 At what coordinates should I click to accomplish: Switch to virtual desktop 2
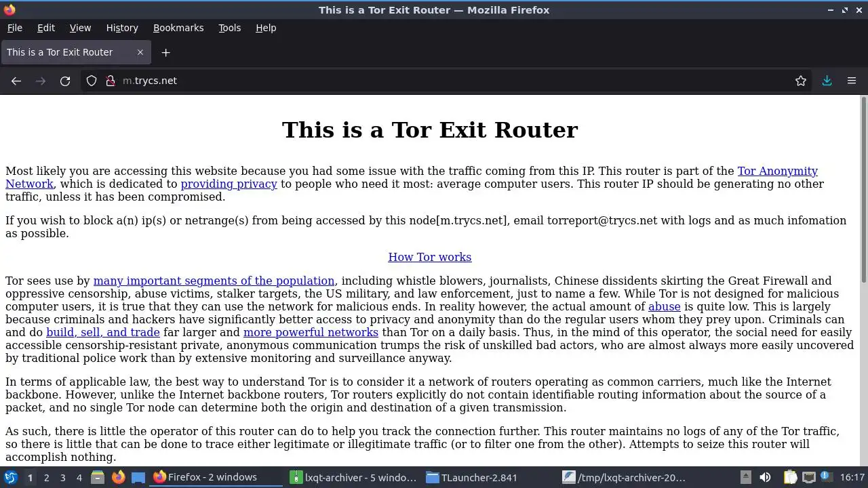(x=46, y=477)
